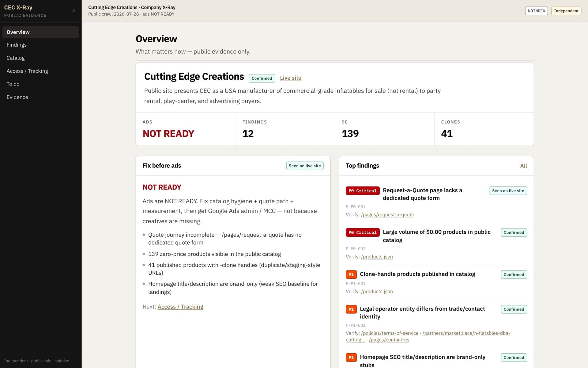Open /products.json link under Clone-handle finding
The width and height of the screenshot is (588, 368).
coord(377,292)
